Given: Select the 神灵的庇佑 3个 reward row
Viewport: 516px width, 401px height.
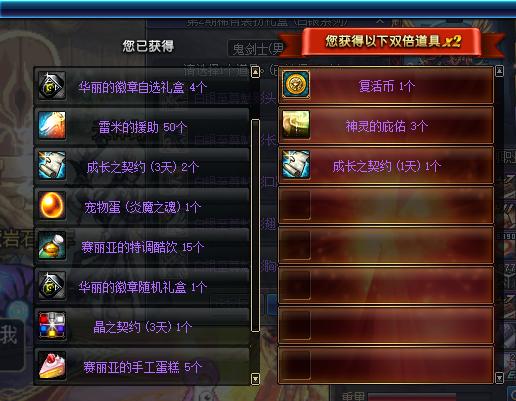Looking at the screenshot, I should 386,125.
